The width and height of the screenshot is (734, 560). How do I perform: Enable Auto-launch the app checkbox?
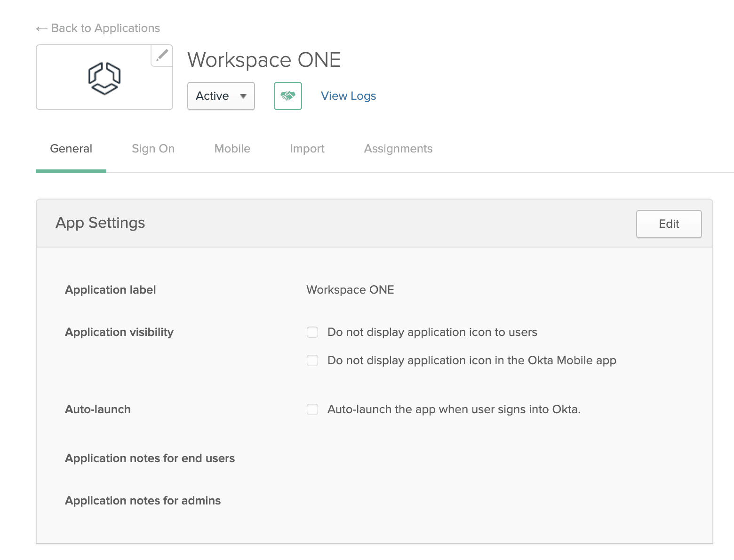click(x=312, y=409)
